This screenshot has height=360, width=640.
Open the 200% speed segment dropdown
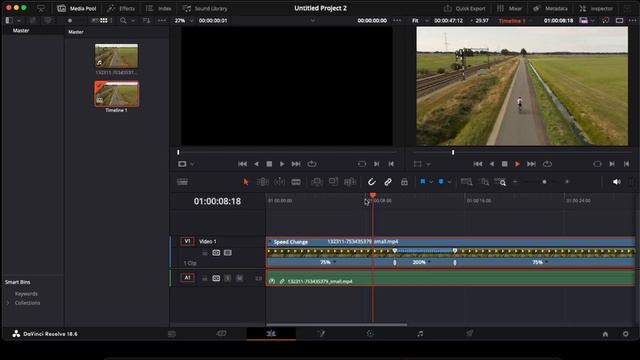pyautogui.click(x=429, y=262)
